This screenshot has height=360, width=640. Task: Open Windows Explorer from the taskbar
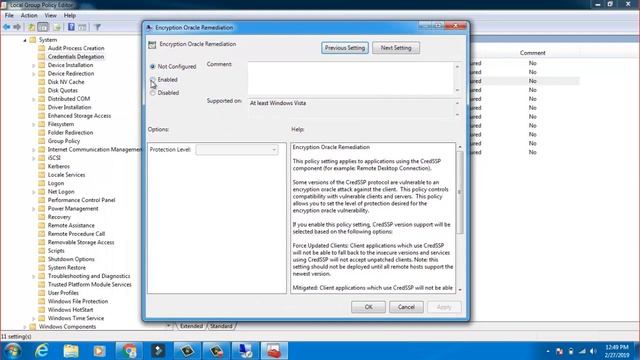pyautogui.click(x=71, y=351)
